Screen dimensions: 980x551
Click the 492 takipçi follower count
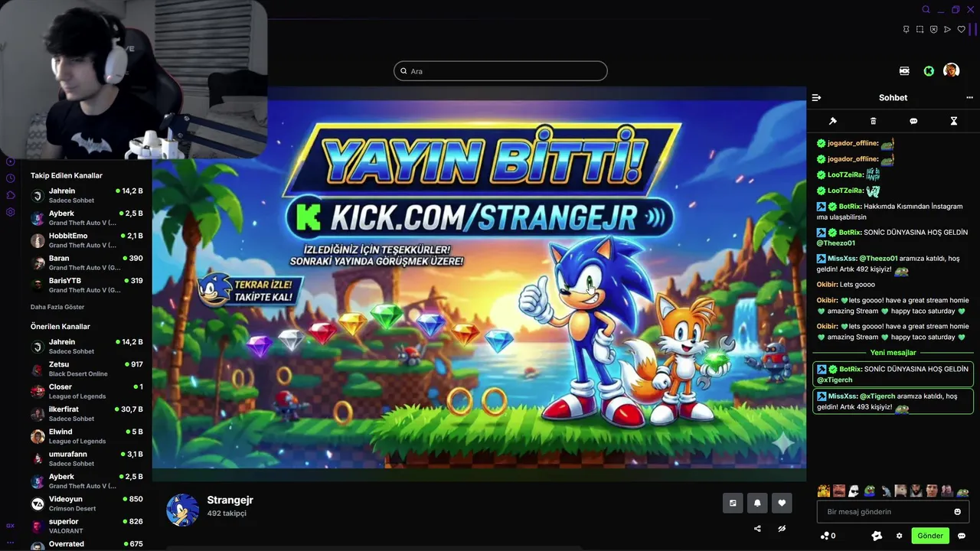pos(227,514)
